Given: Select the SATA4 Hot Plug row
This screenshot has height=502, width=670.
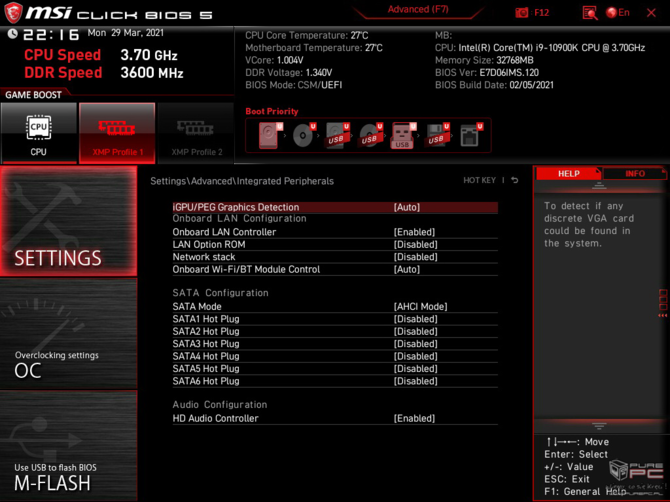Looking at the screenshot, I should [335, 356].
